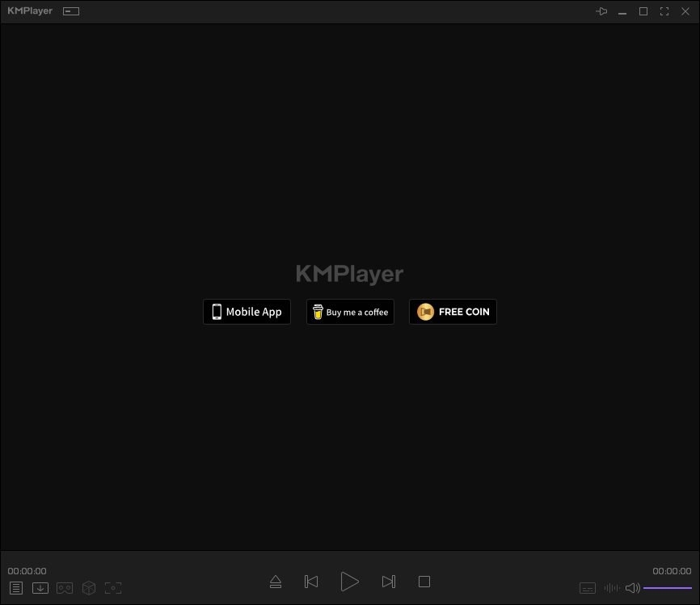Mute the speaker volume

pos(633,588)
